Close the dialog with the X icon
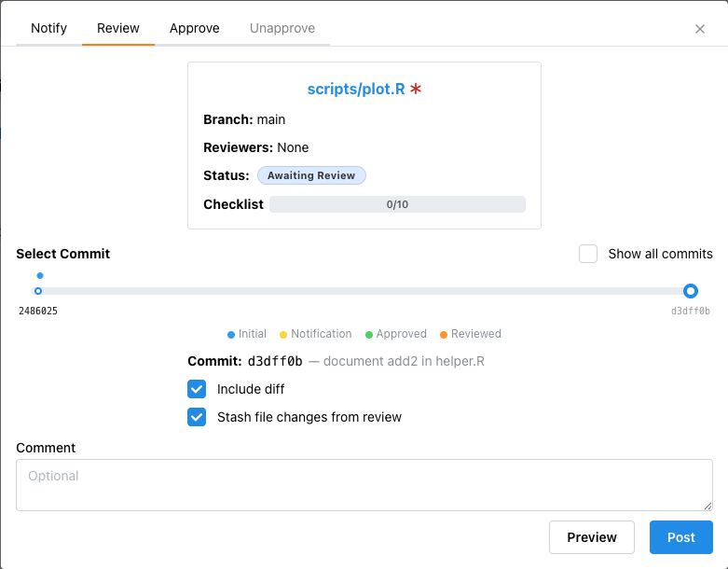The image size is (728, 569). (700, 29)
